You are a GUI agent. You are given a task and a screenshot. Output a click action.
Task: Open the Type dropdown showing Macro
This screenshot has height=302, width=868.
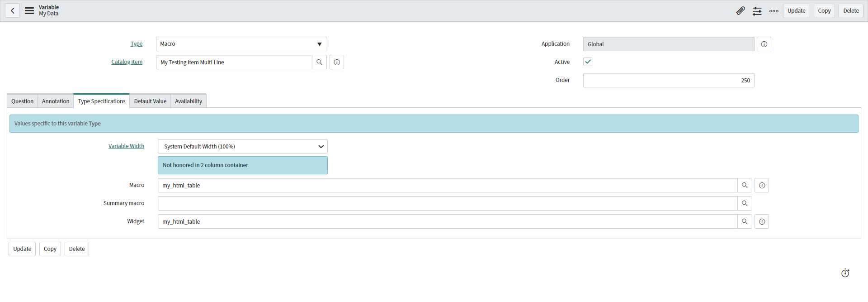(x=241, y=44)
